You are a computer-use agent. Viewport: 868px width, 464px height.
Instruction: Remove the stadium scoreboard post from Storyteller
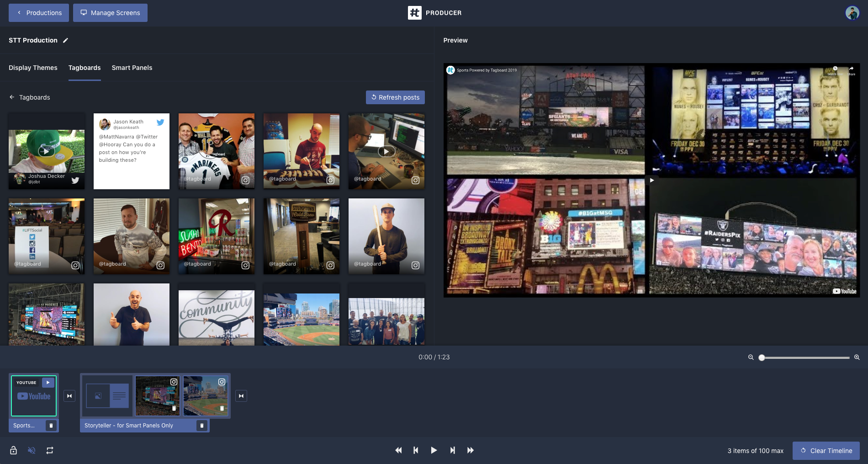pyautogui.click(x=174, y=408)
